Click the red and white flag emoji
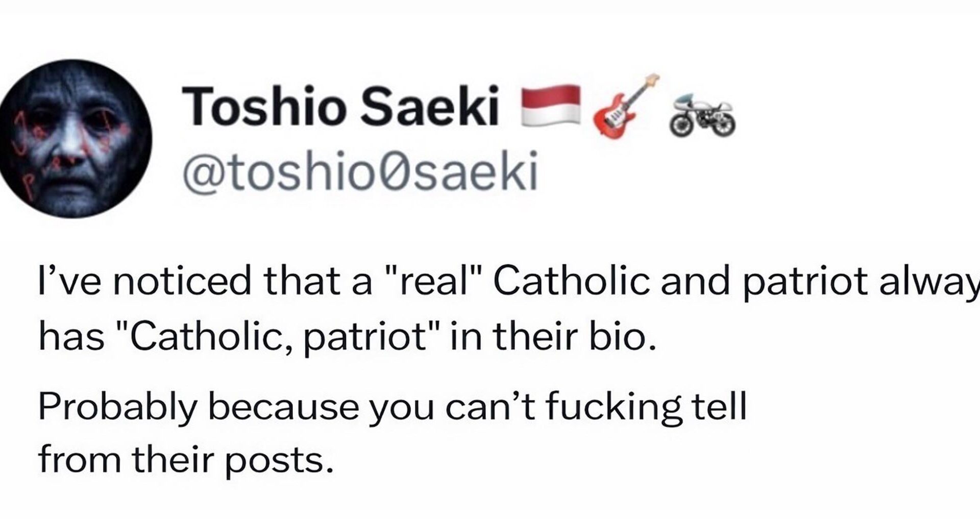980x519 pixels. [x=551, y=105]
